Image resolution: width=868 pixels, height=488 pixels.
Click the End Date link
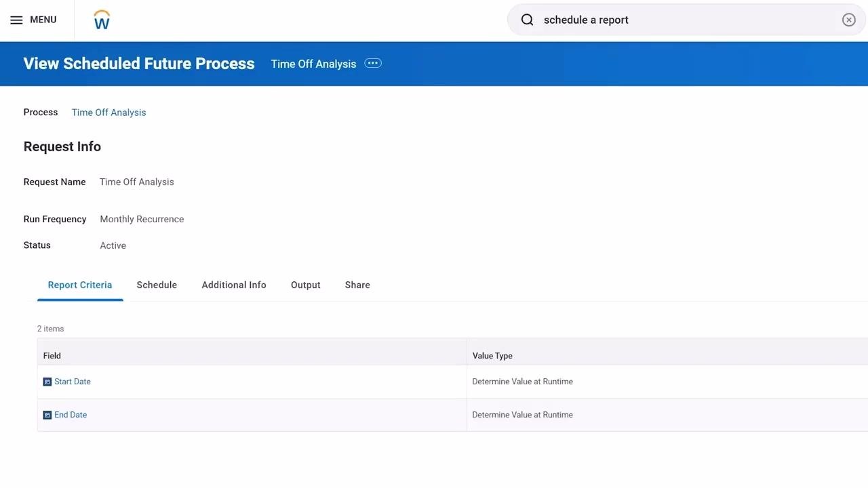pos(71,415)
